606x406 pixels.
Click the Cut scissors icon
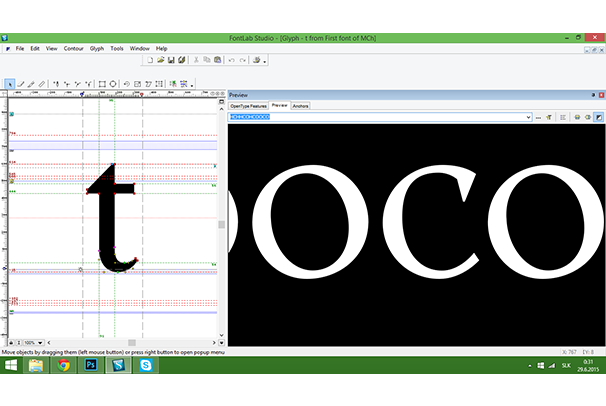tap(195, 60)
